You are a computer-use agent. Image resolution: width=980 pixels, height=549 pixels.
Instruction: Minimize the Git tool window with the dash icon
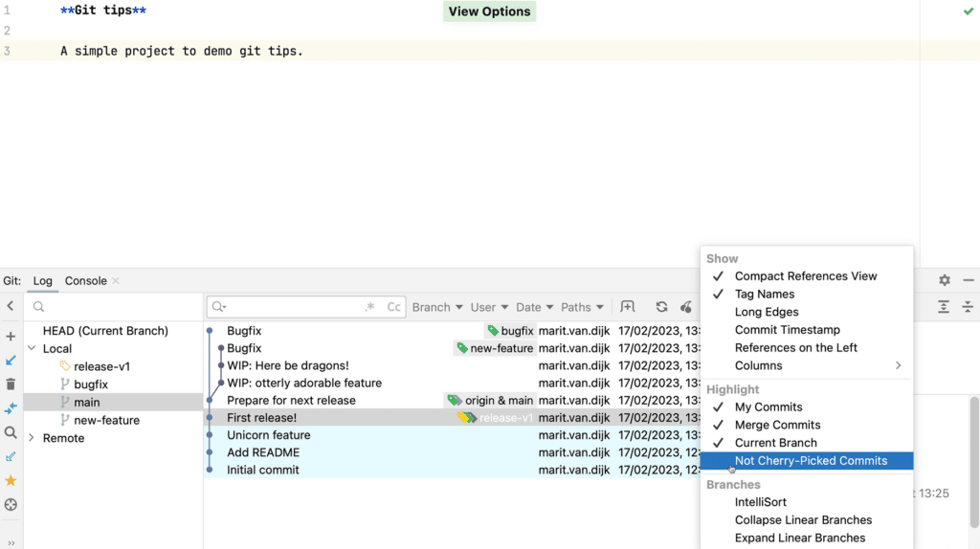(969, 280)
